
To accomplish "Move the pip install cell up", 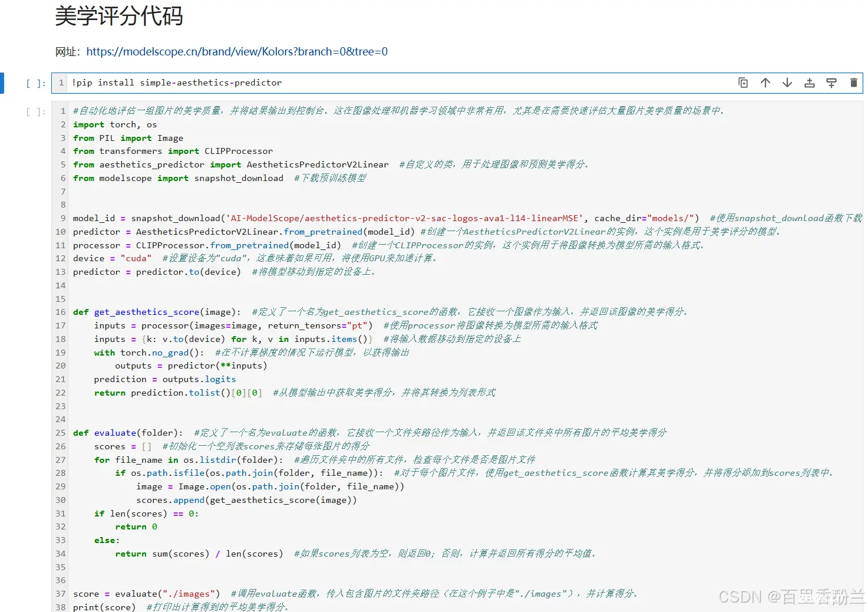I will pos(765,83).
